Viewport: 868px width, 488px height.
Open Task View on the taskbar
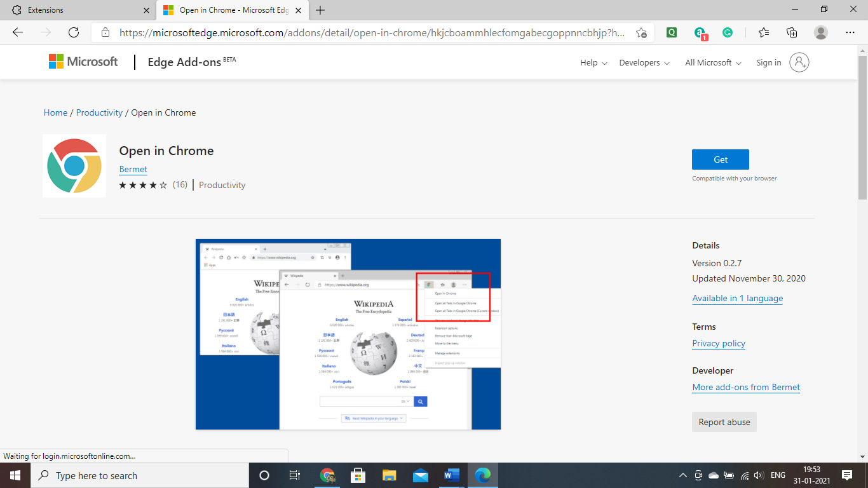295,475
